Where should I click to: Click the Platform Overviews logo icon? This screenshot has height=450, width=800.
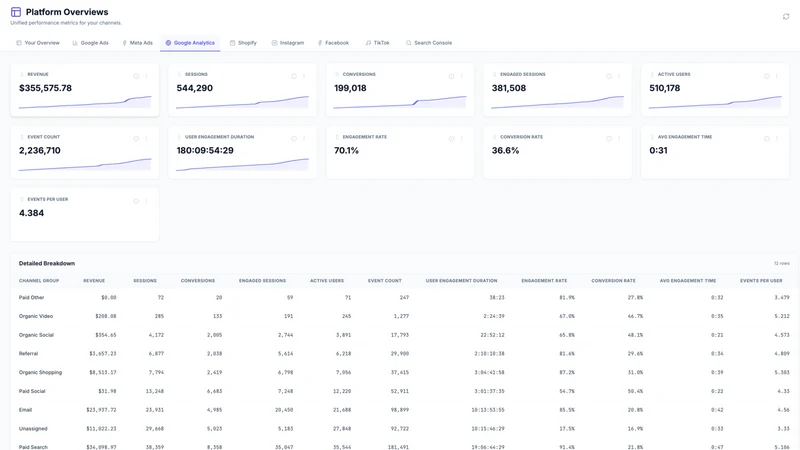click(x=16, y=12)
